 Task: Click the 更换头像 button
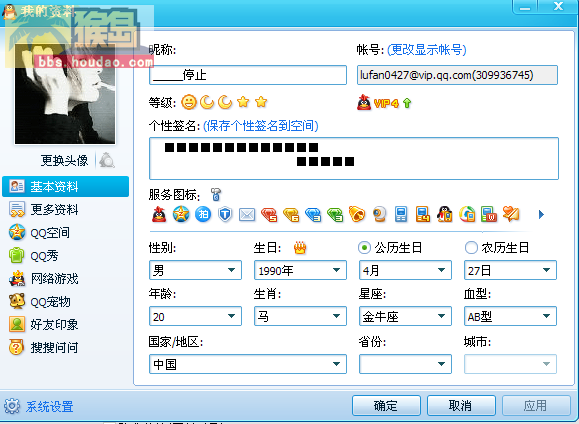click(64, 160)
